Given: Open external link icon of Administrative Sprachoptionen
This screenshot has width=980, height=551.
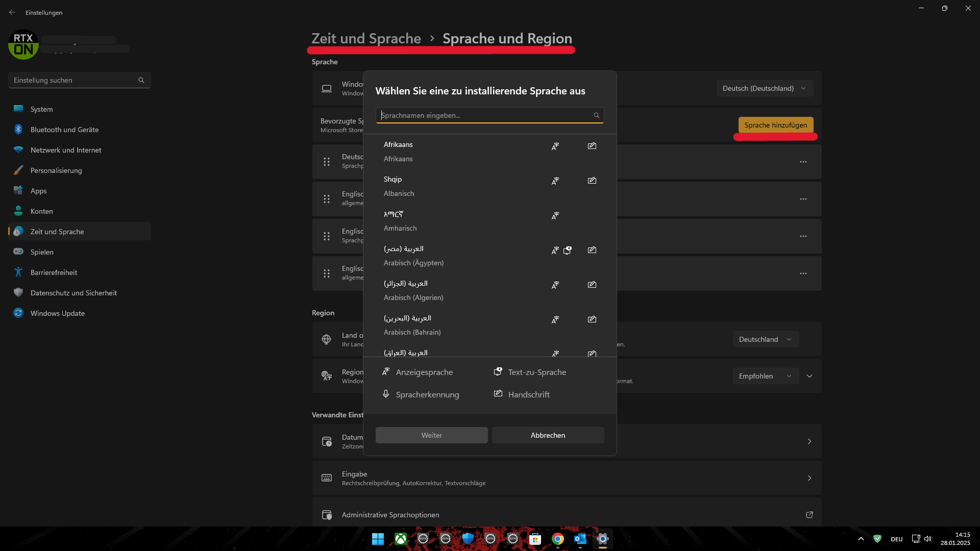Looking at the screenshot, I should coord(810,515).
